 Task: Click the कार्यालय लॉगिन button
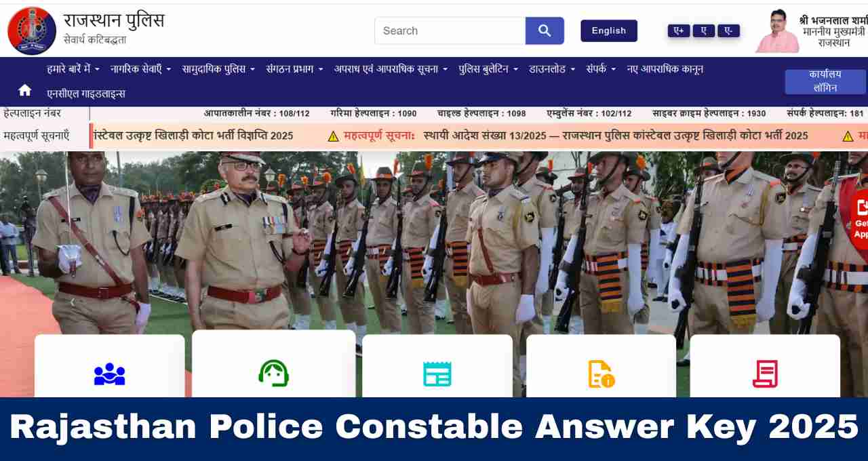825,81
